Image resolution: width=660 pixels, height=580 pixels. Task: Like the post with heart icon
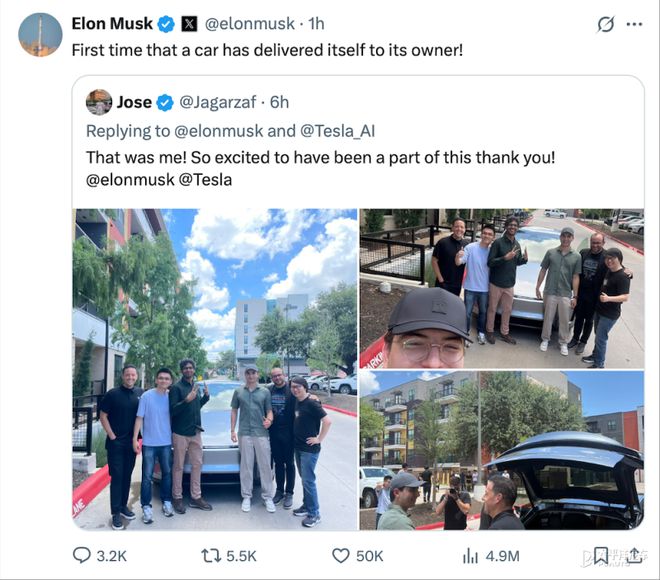click(341, 556)
